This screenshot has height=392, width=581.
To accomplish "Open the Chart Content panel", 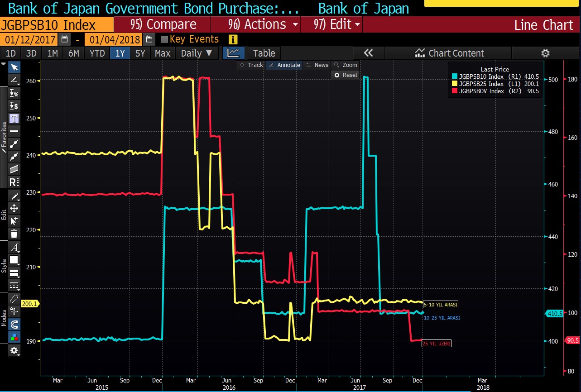I will pyautogui.click(x=450, y=53).
